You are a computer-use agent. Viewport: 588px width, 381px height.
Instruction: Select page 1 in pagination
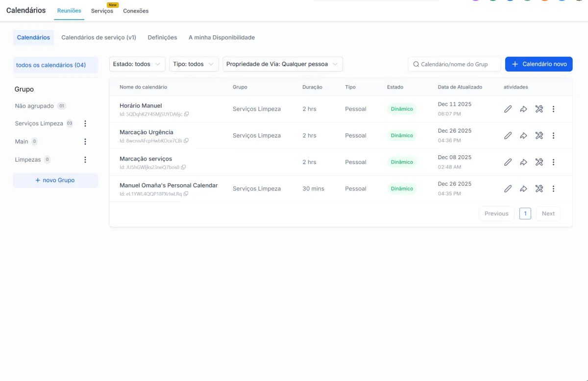(x=525, y=214)
